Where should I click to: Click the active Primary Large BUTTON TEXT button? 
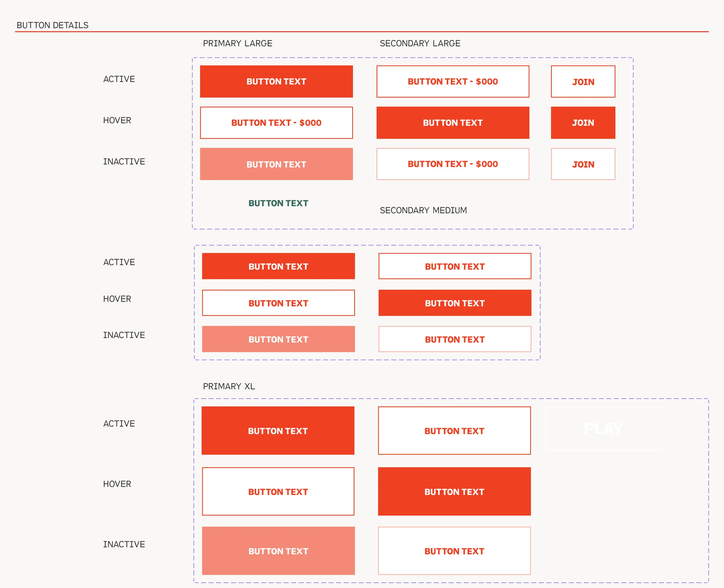276,81
